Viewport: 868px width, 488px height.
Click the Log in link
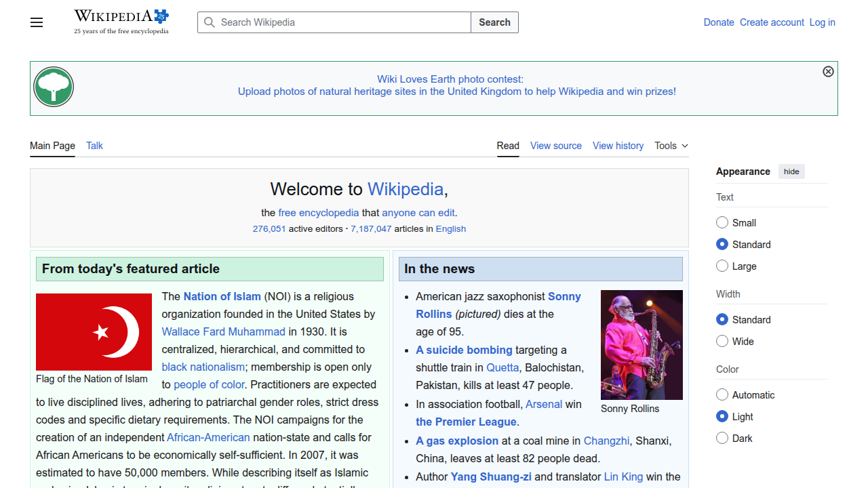(x=823, y=22)
